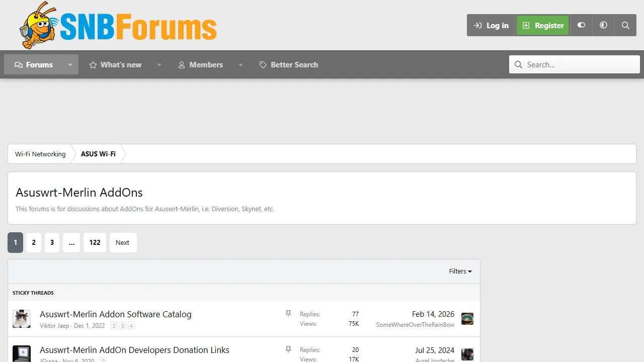
Task: Open the Members menu item
Action: 206,64
